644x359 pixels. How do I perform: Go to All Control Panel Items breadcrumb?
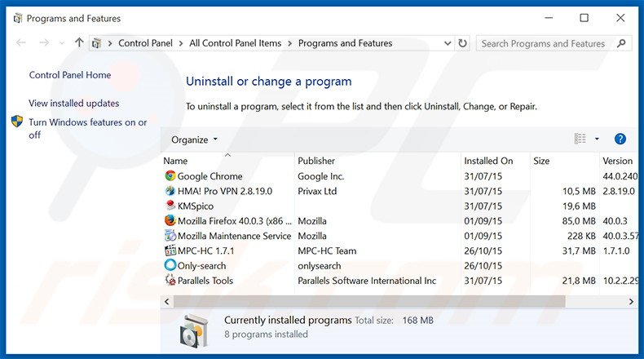[236, 43]
